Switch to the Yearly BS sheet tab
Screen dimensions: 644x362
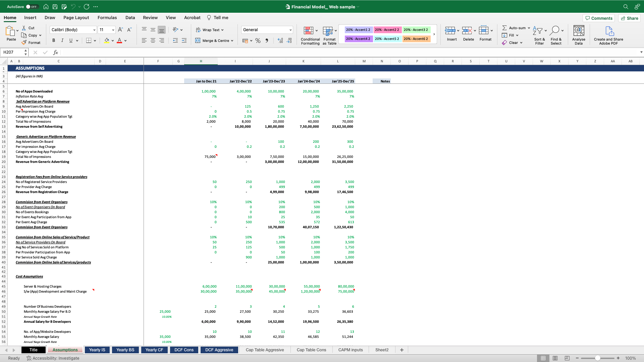click(125, 350)
